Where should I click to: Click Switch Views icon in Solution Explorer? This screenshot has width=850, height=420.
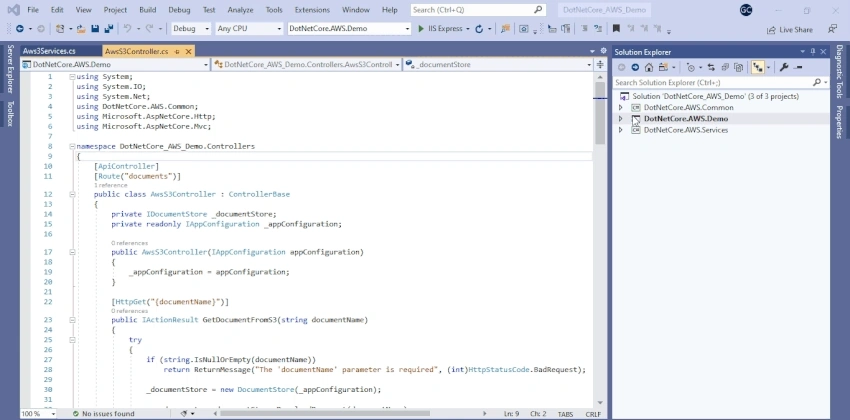coord(663,67)
